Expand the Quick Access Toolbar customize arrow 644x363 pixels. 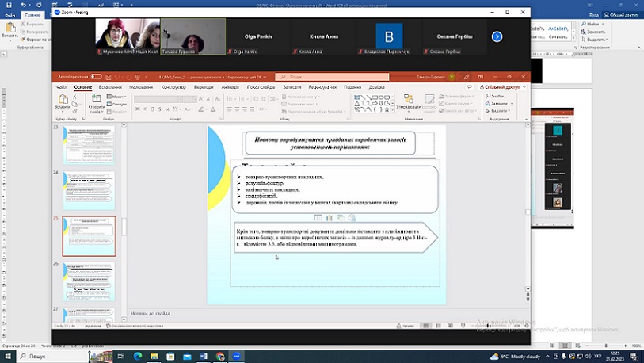click(x=146, y=77)
